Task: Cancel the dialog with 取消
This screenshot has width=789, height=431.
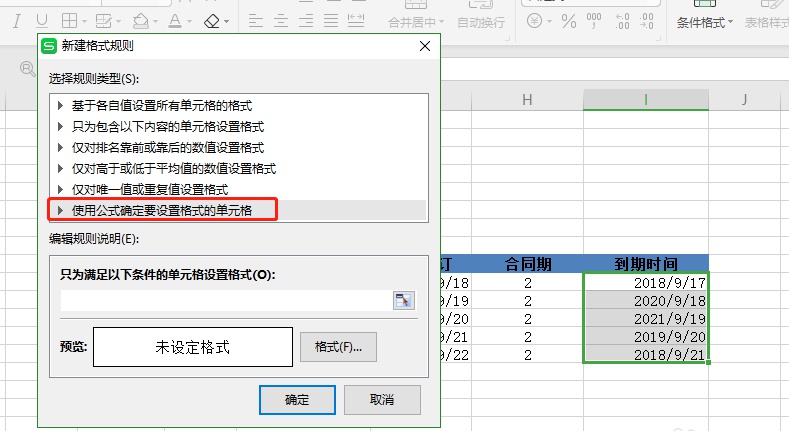Action: tap(382, 400)
